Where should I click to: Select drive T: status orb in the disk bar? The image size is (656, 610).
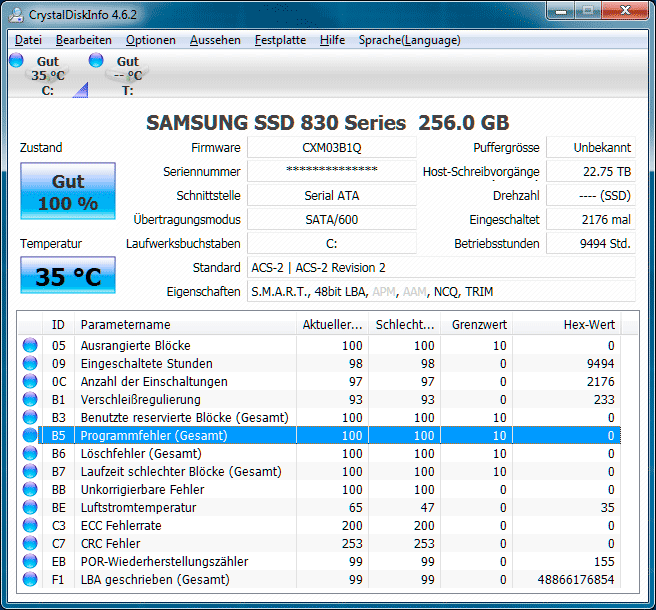tap(96, 60)
